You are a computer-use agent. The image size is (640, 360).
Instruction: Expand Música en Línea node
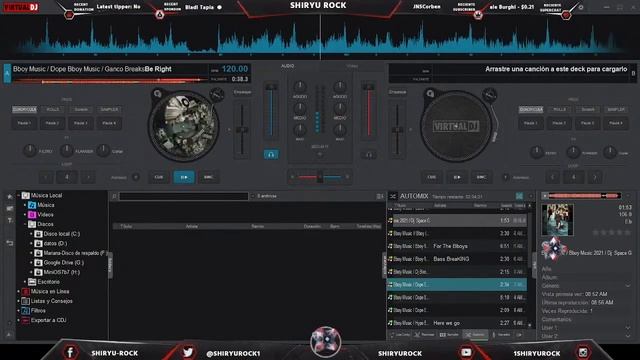pyautogui.click(x=18, y=291)
